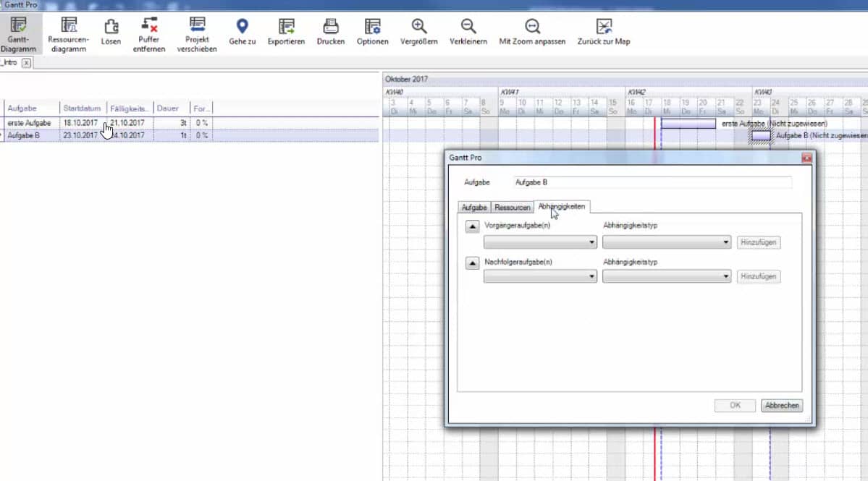Image resolution: width=868 pixels, height=481 pixels.
Task: Open Abhängigkeitstyp dropdown for Nachfolger
Action: point(667,276)
